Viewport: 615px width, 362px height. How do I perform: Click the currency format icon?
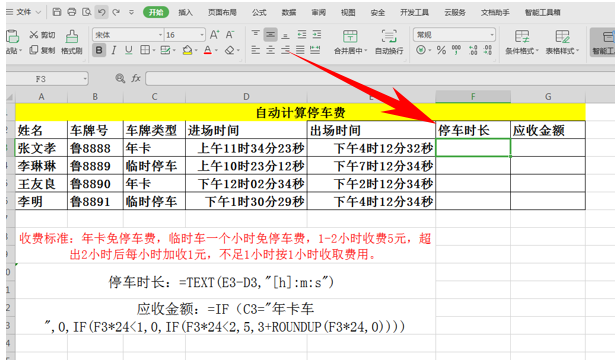(x=421, y=50)
